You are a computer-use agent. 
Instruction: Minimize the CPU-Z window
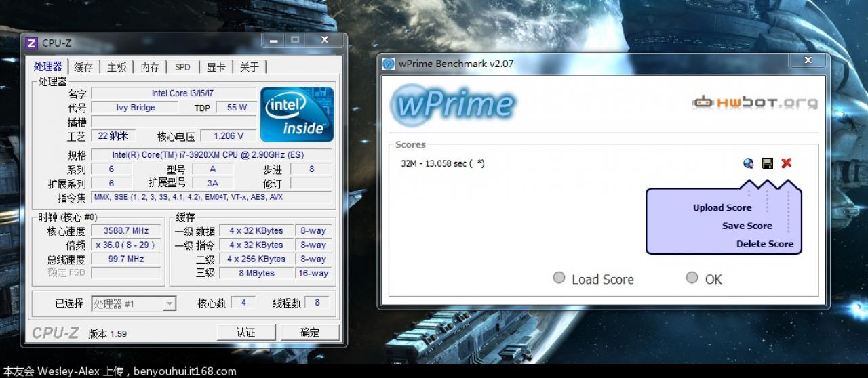point(275,40)
